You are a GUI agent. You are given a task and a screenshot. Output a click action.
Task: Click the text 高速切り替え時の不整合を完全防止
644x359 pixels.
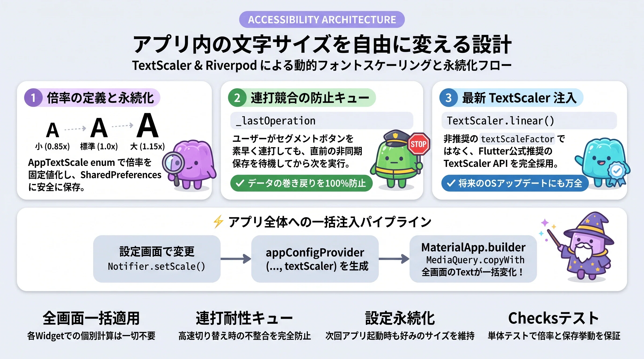click(245, 336)
